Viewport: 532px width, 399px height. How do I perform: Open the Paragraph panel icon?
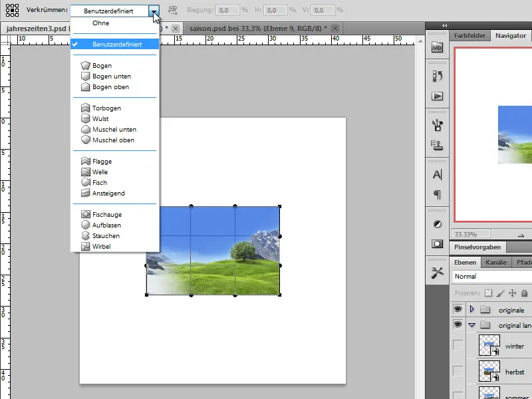click(437, 194)
